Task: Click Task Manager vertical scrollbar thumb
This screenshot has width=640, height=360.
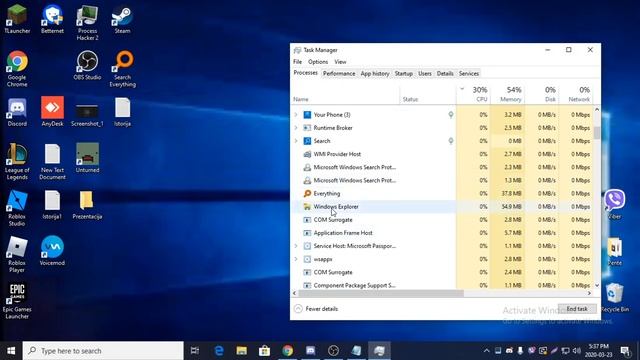Action: (597, 132)
